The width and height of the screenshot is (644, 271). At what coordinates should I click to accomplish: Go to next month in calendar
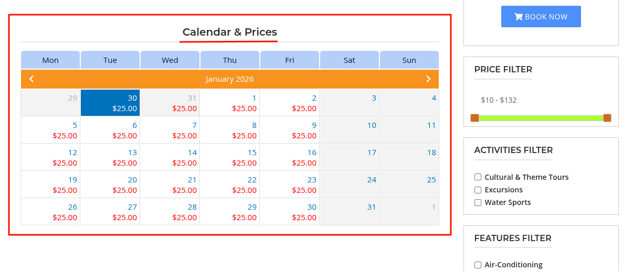[428, 79]
